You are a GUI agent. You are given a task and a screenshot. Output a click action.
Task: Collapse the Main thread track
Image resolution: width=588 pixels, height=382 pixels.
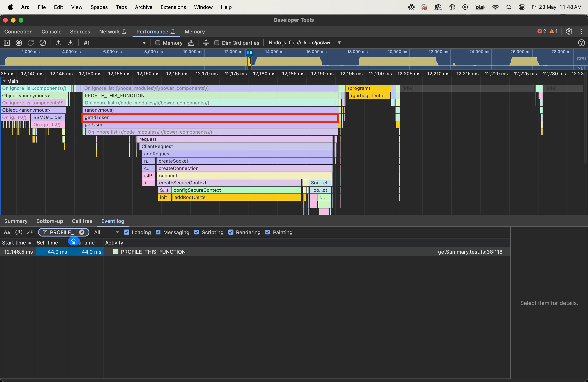tap(4, 81)
